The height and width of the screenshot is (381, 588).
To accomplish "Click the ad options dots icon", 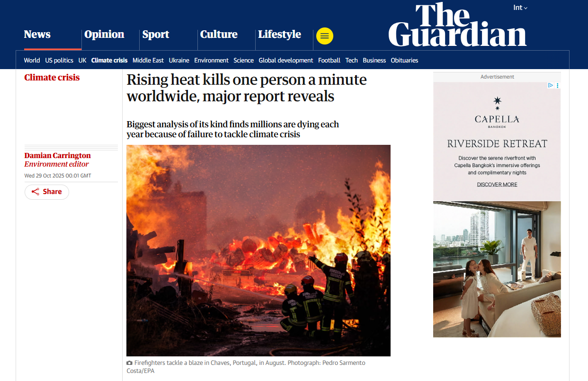I will [x=557, y=86].
